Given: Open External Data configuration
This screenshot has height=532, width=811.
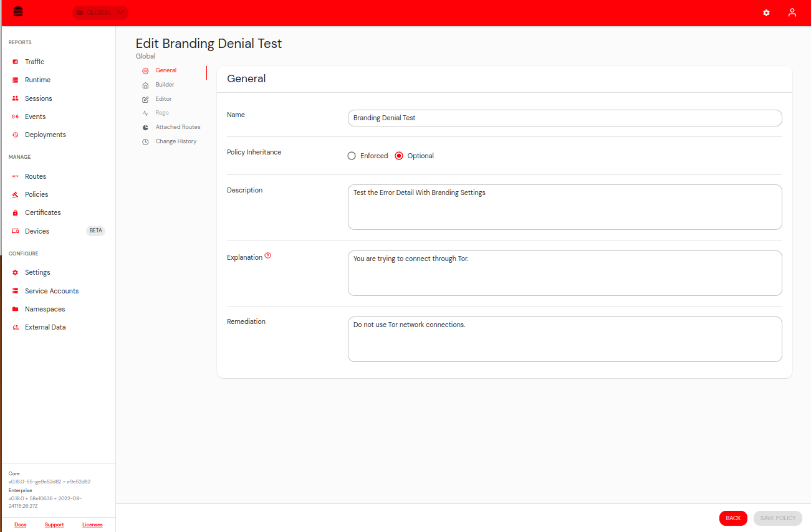Looking at the screenshot, I should pos(45,326).
